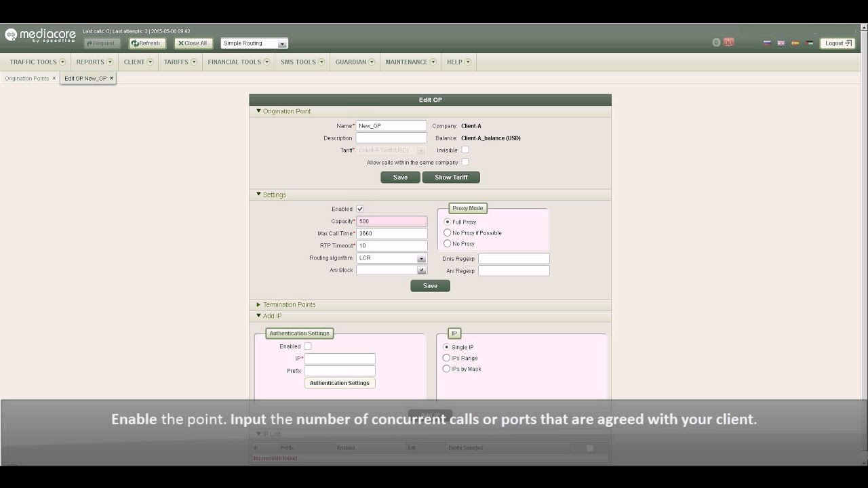Close the Edit OP New_OP tab
The width and height of the screenshot is (868, 488).
[112, 79]
